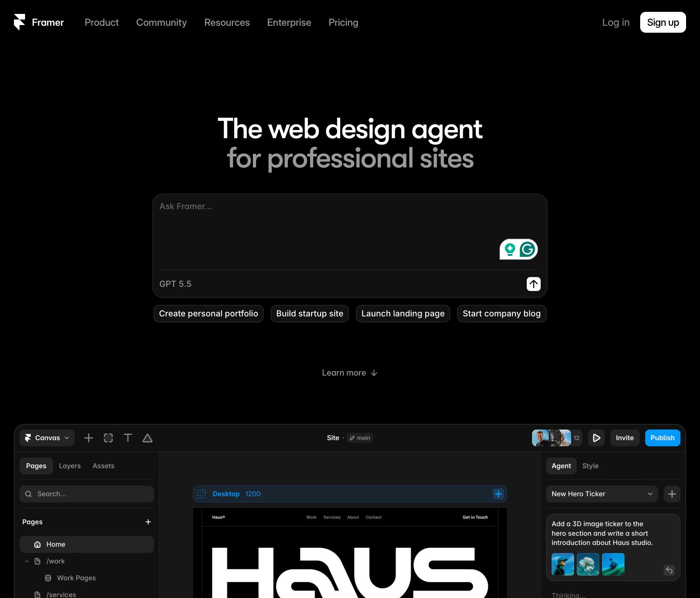Open the Pricing page
The width and height of the screenshot is (700, 598).
pos(343,22)
